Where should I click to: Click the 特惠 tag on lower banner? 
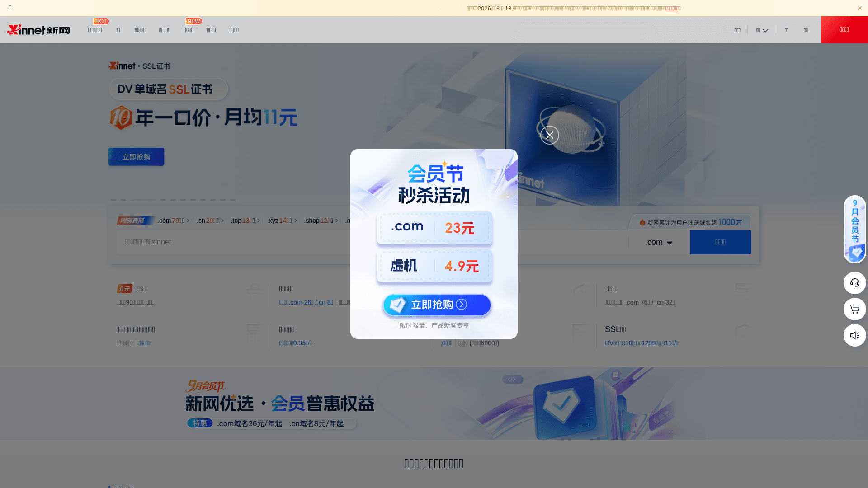(x=200, y=423)
